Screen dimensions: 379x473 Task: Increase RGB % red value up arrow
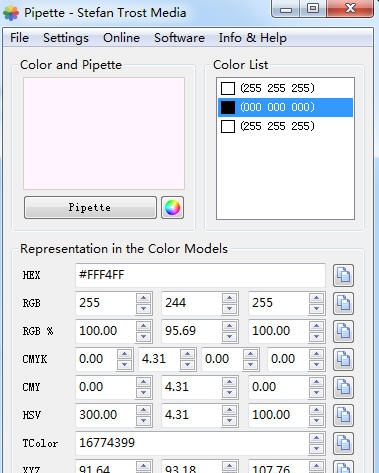[144, 326]
